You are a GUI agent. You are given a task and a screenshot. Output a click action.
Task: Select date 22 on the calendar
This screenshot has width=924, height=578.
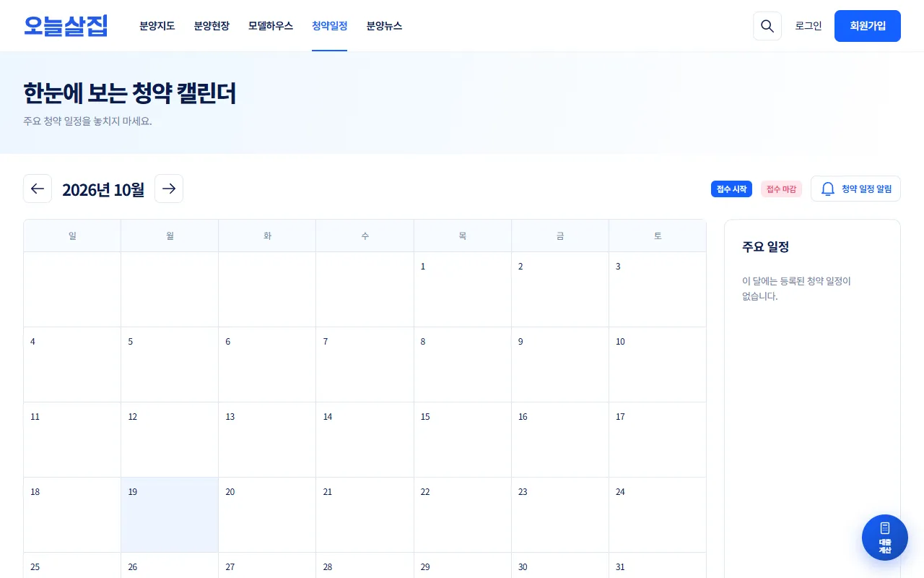pyautogui.click(x=462, y=514)
